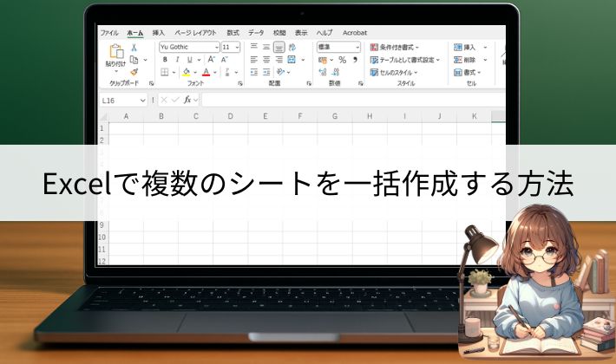The image size is (616, 364).
Task: Open the 挿入 (Insert) ribbon tab
Action: pyautogui.click(x=159, y=32)
